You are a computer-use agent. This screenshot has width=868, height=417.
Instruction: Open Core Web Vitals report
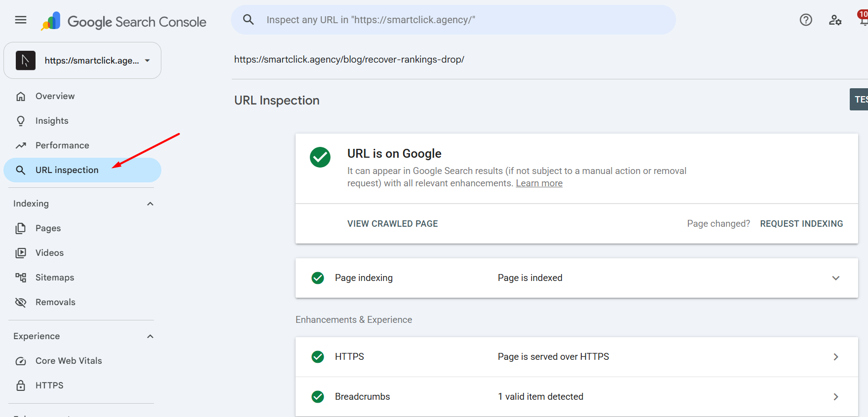(x=82, y=361)
